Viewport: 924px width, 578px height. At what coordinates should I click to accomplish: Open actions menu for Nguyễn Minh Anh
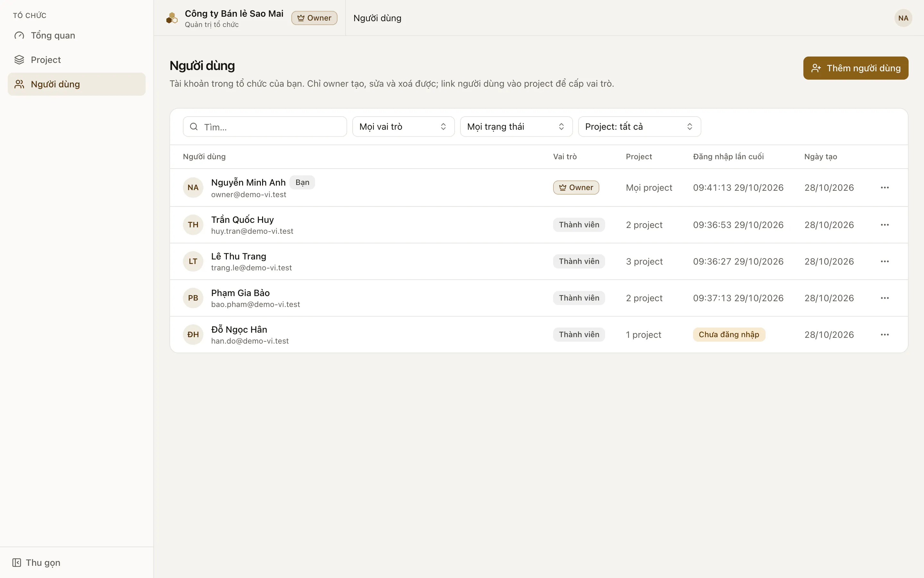[x=885, y=188]
